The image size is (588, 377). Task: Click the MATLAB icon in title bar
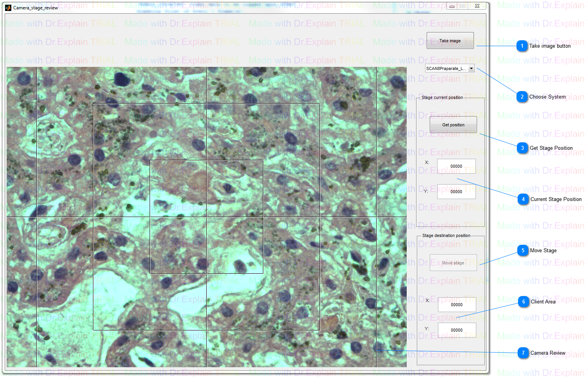pyautogui.click(x=8, y=7)
